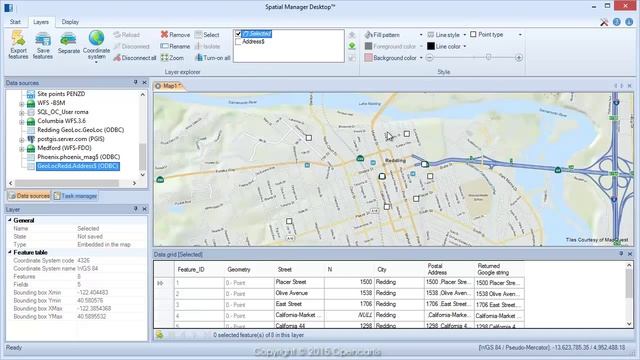Expand the Medford (WFS-FDO) tree node
Screen dimensions: 640x360
click(x=22, y=149)
